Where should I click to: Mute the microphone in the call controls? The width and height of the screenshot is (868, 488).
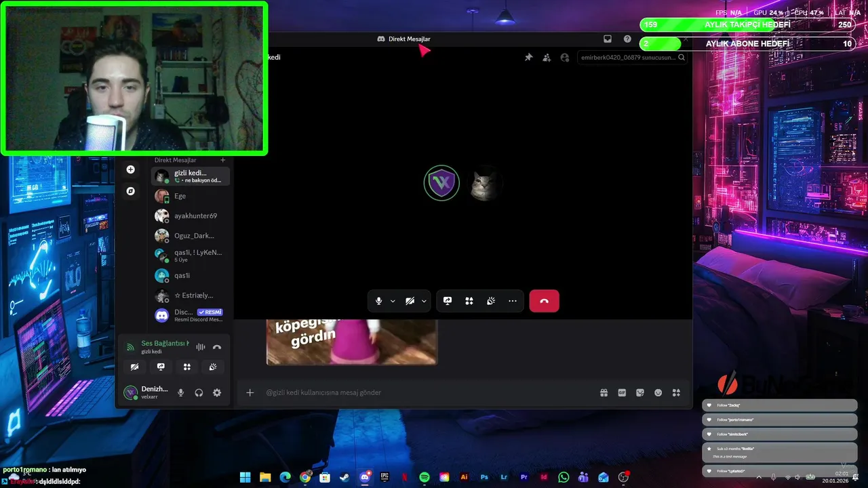point(378,301)
